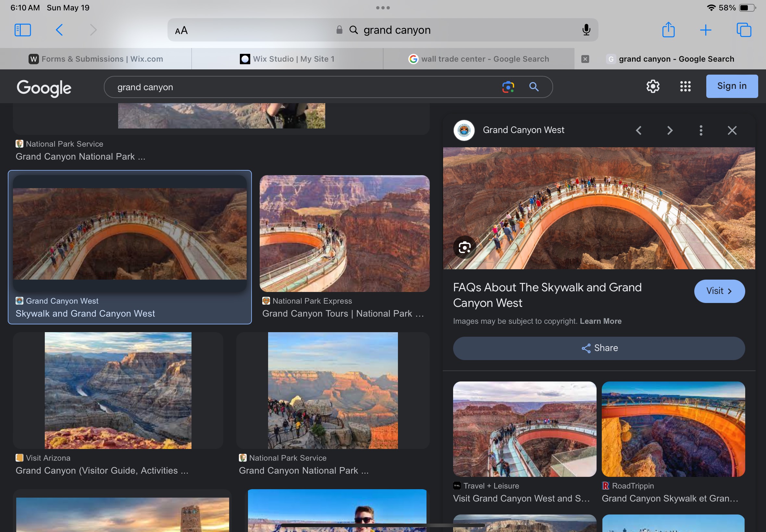Viewport: 766px width, 532px height.
Task: Click the Learn More copyright link
Action: pyautogui.click(x=600, y=321)
